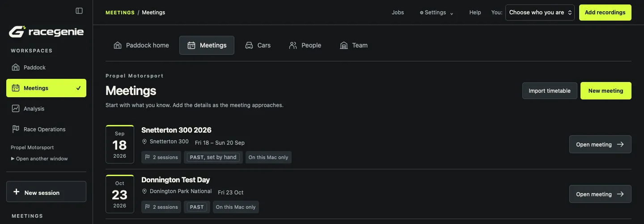Click the Import timetable button

[x=550, y=90]
